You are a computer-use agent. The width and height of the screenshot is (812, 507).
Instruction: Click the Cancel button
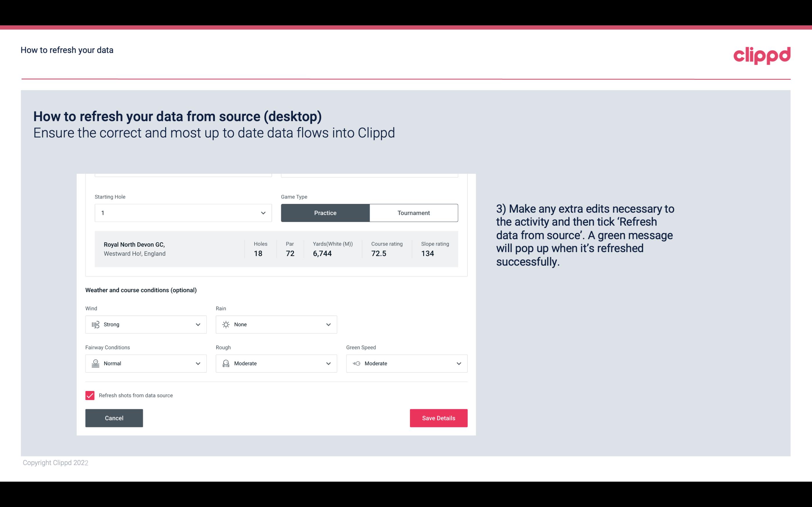pyautogui.click(x=114, y=418)
